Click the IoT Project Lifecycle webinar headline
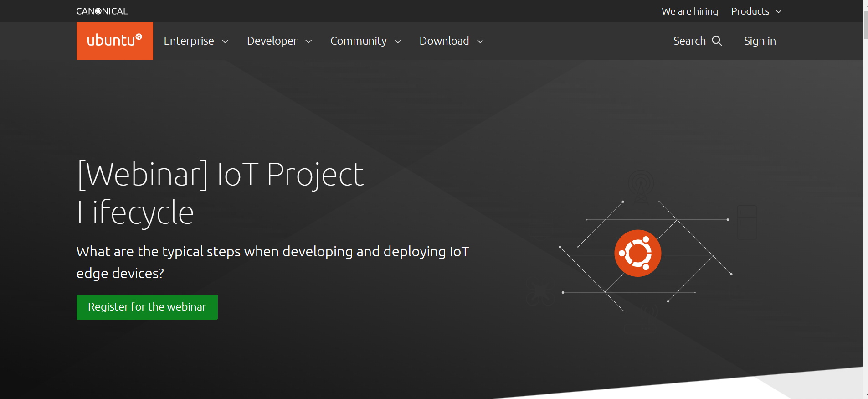Image resolution: width=868 pixels, height=399 pixels. (x=220, y=193)
